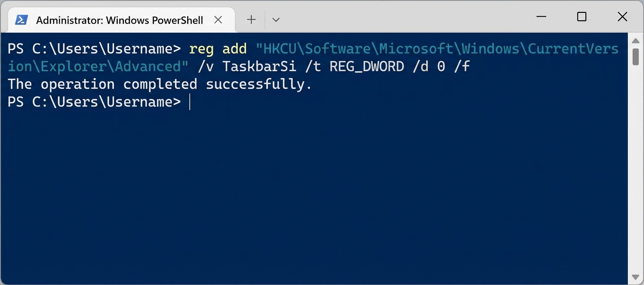Close the Administrator: Windows PowerShell tab
The image size is (644, 285).
click(218, 19)
